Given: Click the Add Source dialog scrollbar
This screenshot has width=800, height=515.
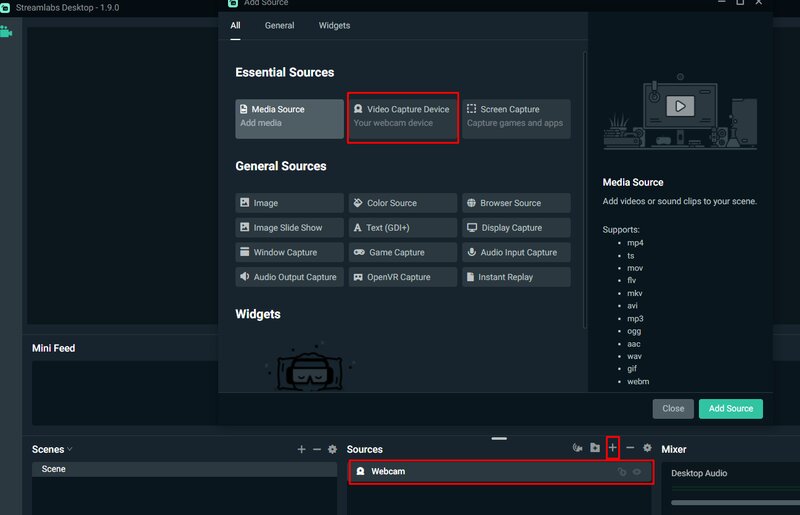Looking at the screenshot, I should pyautogui.click(x=585, y=189).
